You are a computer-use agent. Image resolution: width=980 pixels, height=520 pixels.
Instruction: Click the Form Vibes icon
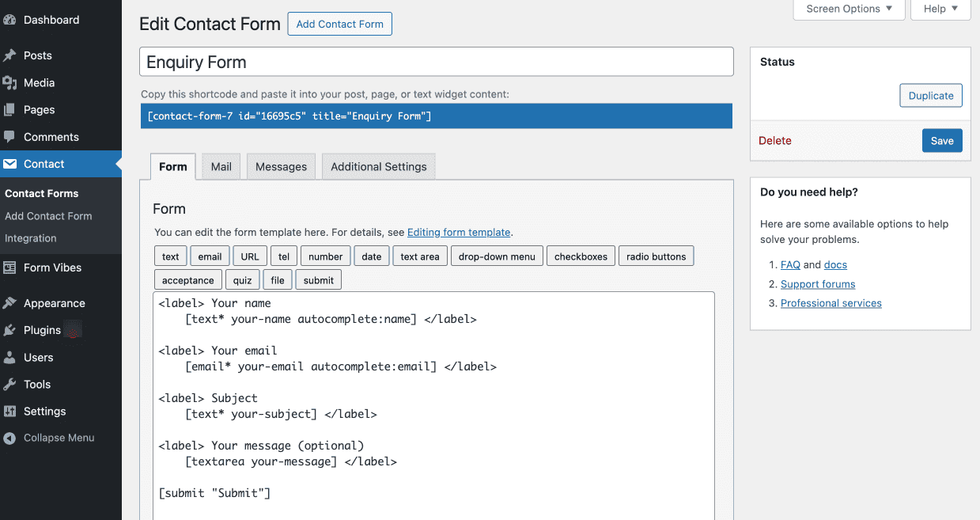(9, 268)
